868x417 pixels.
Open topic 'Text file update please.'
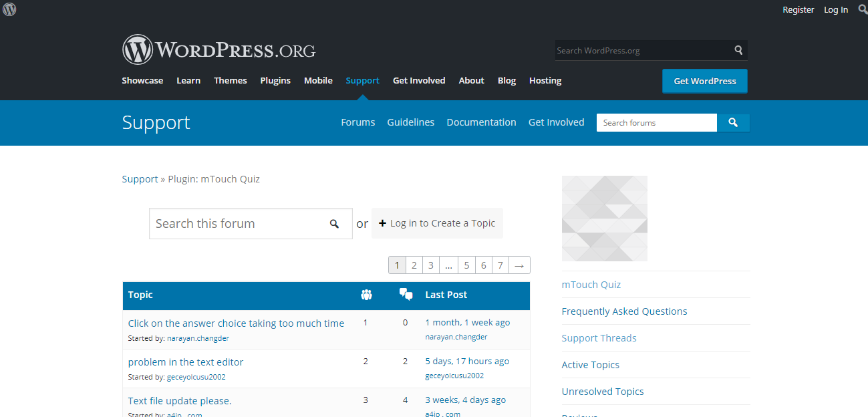click(180, 401)
